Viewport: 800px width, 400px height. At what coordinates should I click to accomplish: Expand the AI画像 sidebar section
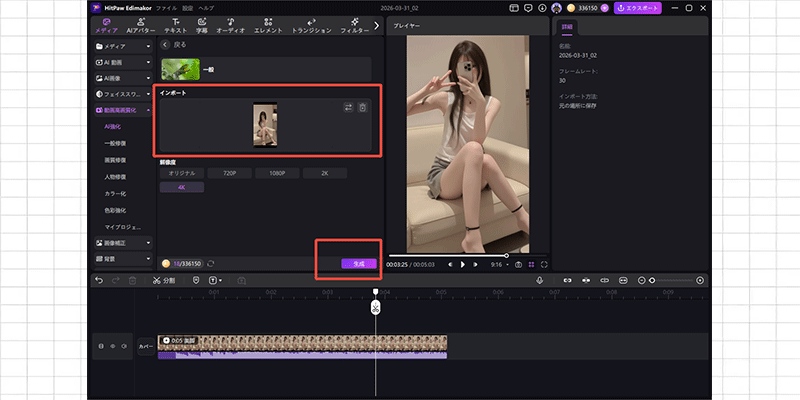tap(123, 78)
